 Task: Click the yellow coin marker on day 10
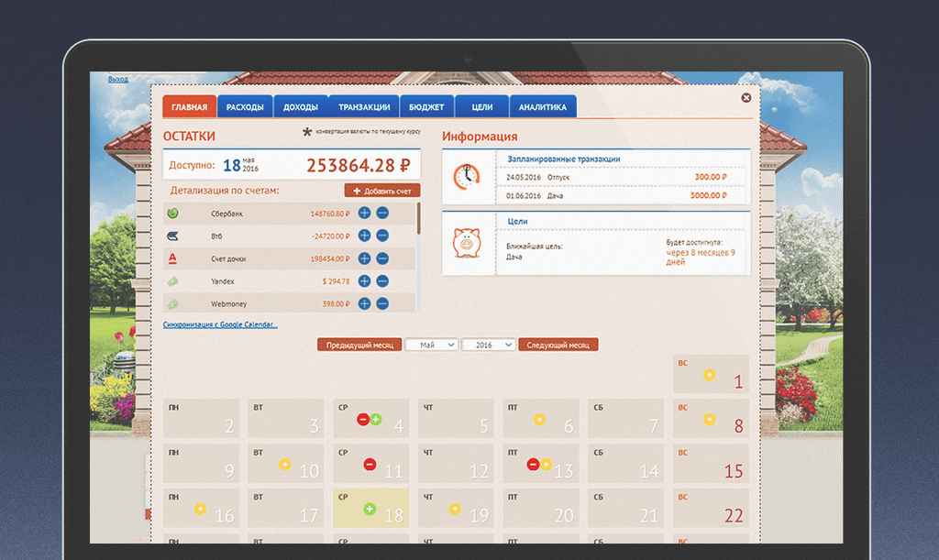point(285,465)
